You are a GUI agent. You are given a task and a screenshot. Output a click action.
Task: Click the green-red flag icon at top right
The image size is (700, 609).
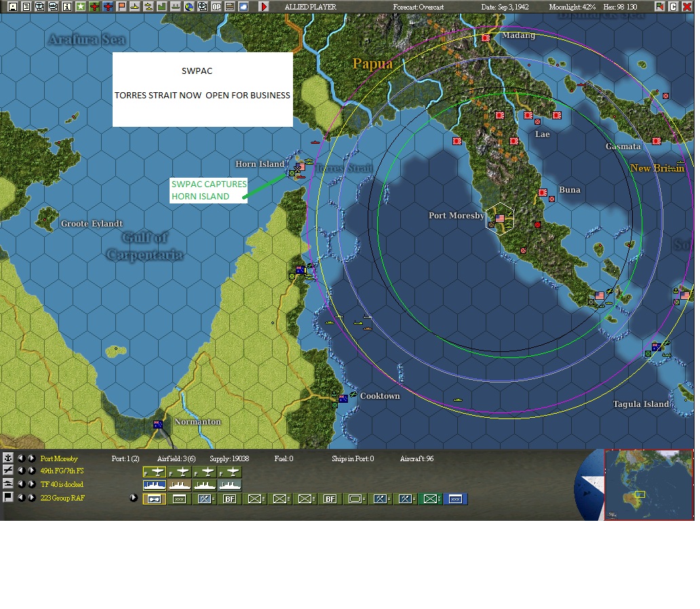(x=659, y=7)
